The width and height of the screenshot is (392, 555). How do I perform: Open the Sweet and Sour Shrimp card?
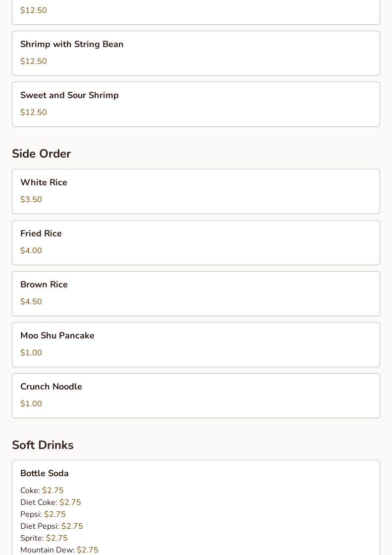point(196,104)
